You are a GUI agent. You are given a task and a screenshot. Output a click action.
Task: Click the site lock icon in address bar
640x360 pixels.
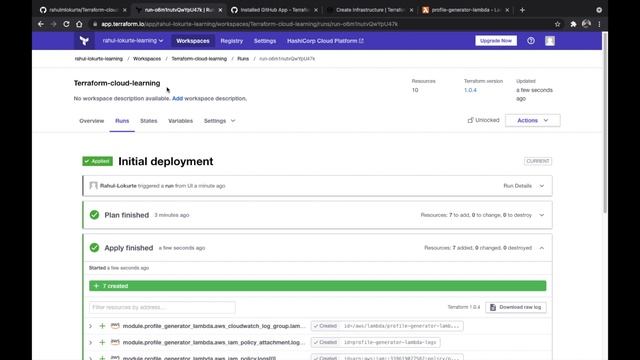pyautogui.click(x=95, y=24)
